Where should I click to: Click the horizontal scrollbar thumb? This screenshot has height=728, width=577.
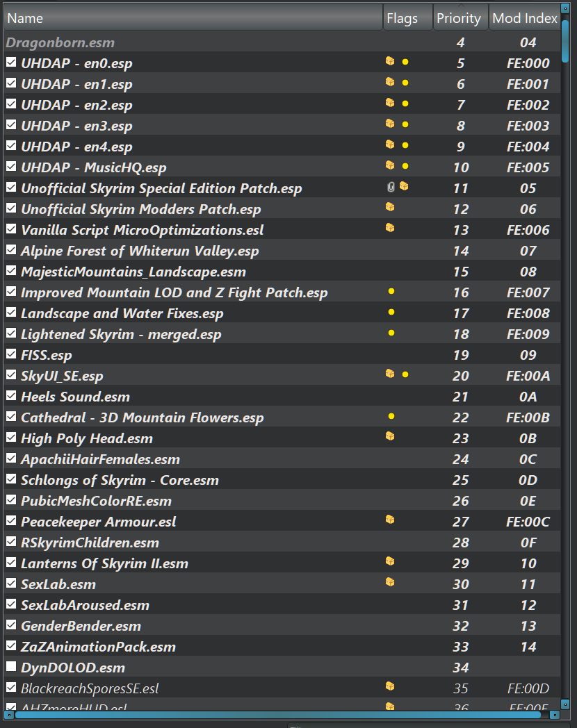pyautogui.click(x=278, y=715)
